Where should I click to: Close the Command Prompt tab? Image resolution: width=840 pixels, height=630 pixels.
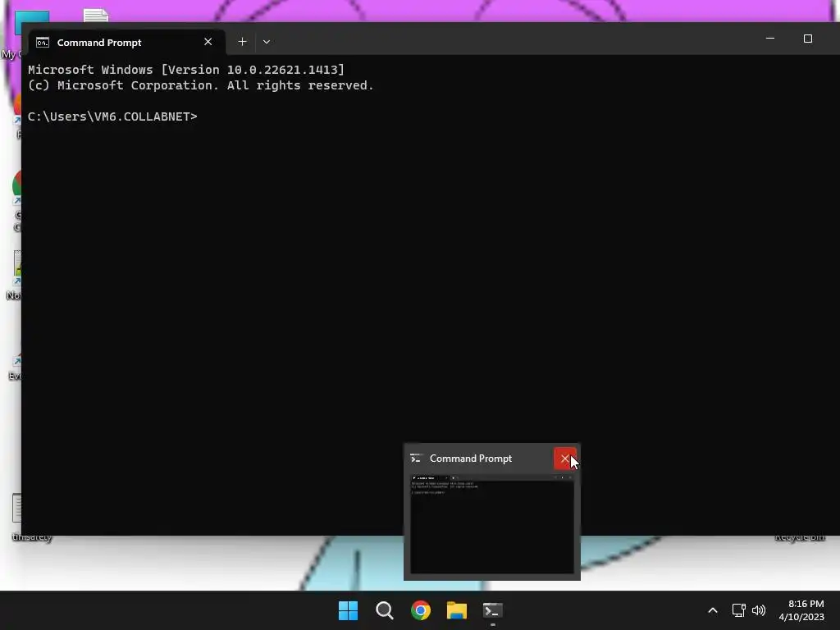point(208,42)
